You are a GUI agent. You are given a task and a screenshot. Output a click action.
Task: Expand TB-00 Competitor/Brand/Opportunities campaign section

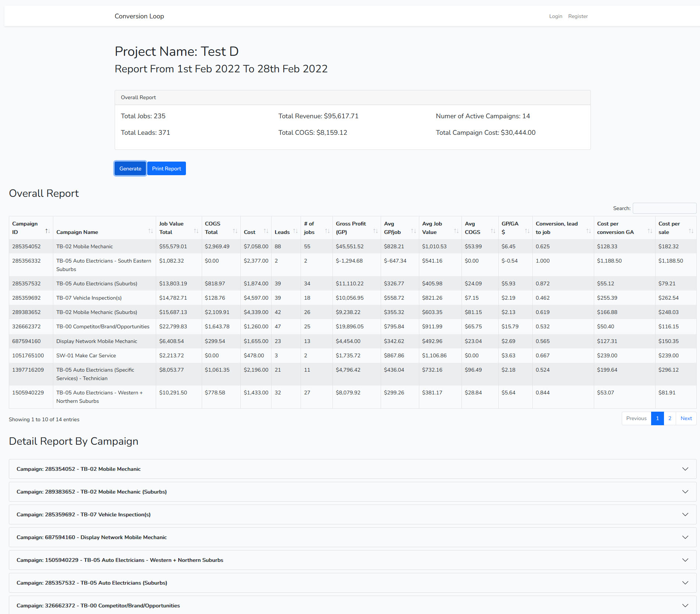tap(352, 606)
